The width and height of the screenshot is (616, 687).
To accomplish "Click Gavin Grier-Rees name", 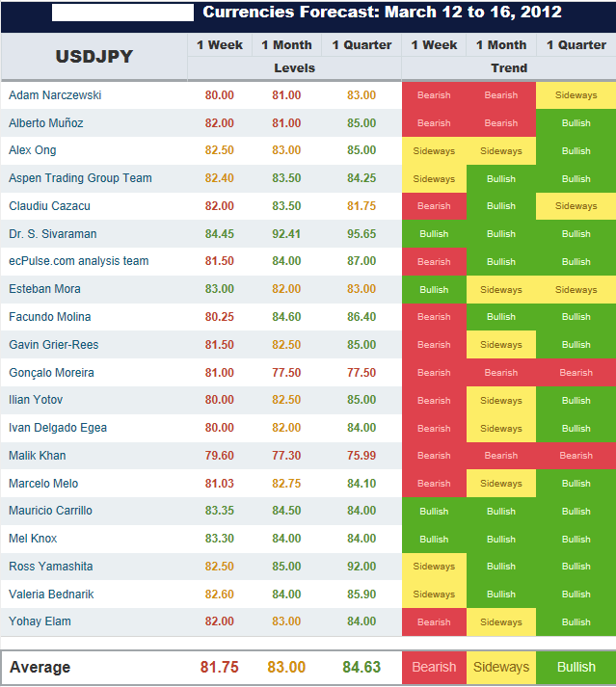I will [x=53, y=345].
